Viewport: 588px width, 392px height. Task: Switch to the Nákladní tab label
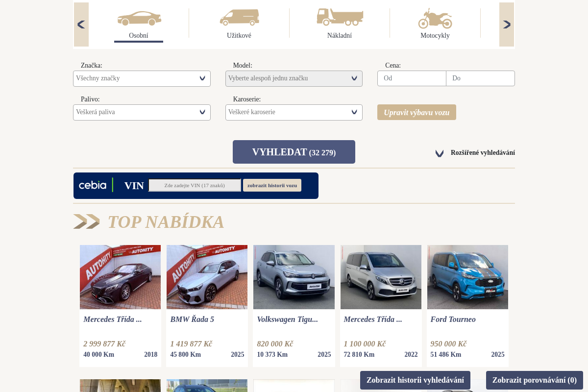pyautogui.click(x=340, y=36)
